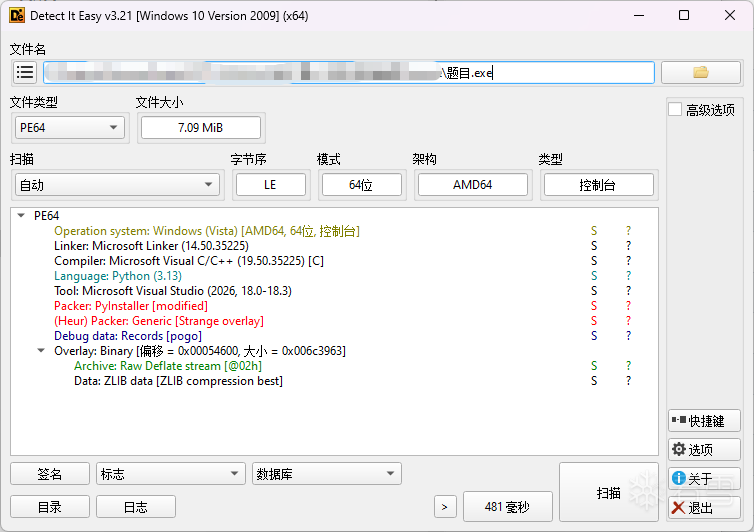The image size is (754, 532).
Task: Click the 日志 button
Action: pyautogui.click(x=136, y=507)
